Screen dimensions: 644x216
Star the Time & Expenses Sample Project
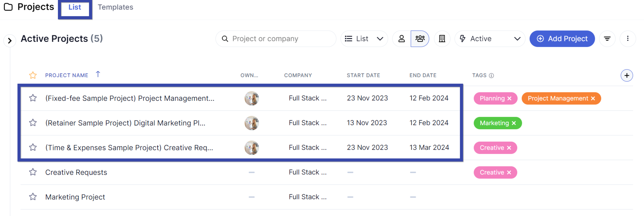tap(33, 147)
